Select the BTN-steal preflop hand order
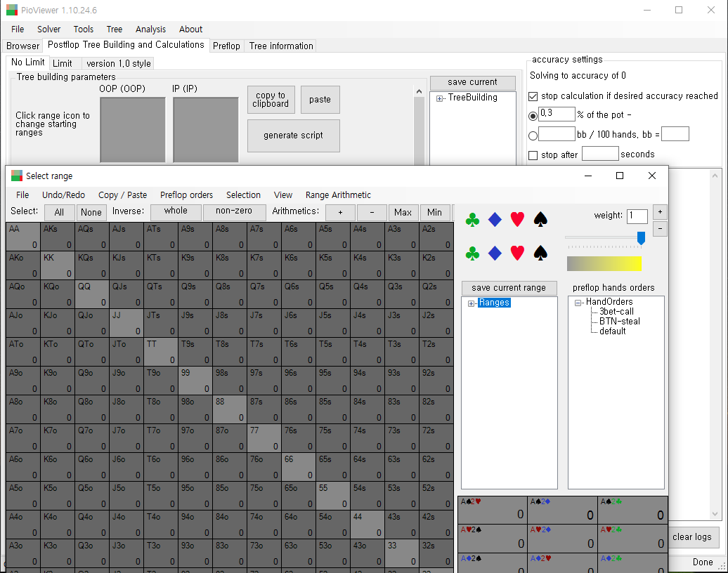This screenshot has height=573, width=728. [619, 321]
